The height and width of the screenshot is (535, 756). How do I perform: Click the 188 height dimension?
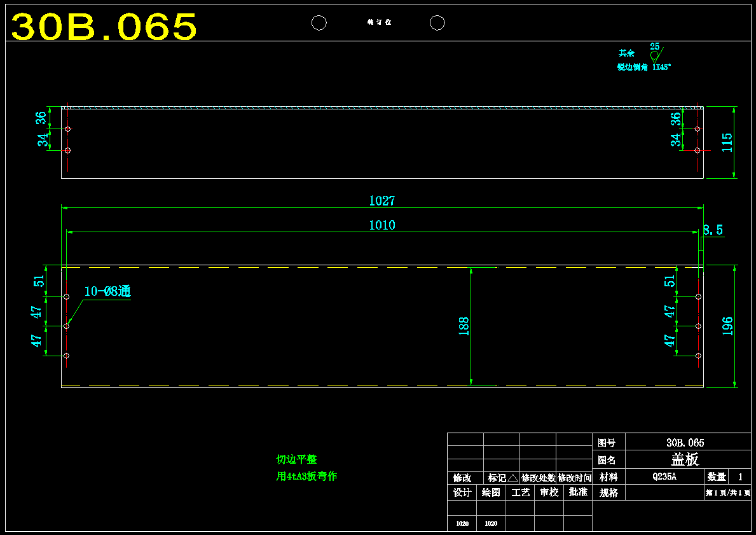click(464, 326)
